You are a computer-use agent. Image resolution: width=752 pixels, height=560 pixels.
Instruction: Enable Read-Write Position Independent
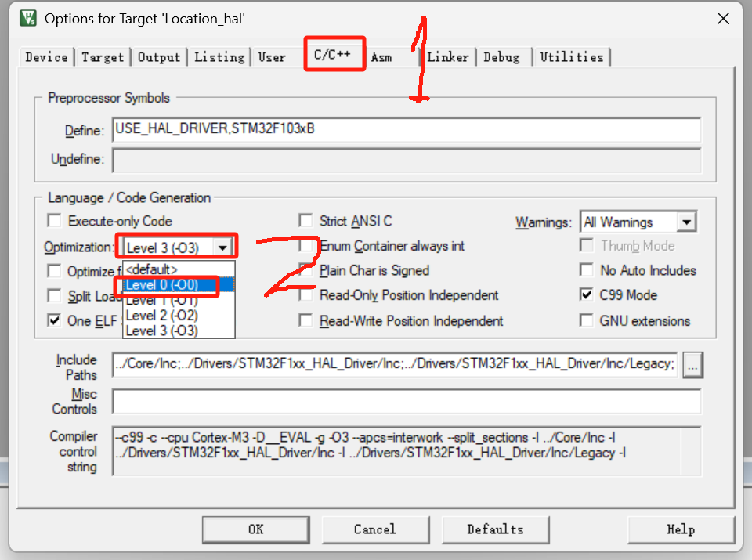(305, 320)
